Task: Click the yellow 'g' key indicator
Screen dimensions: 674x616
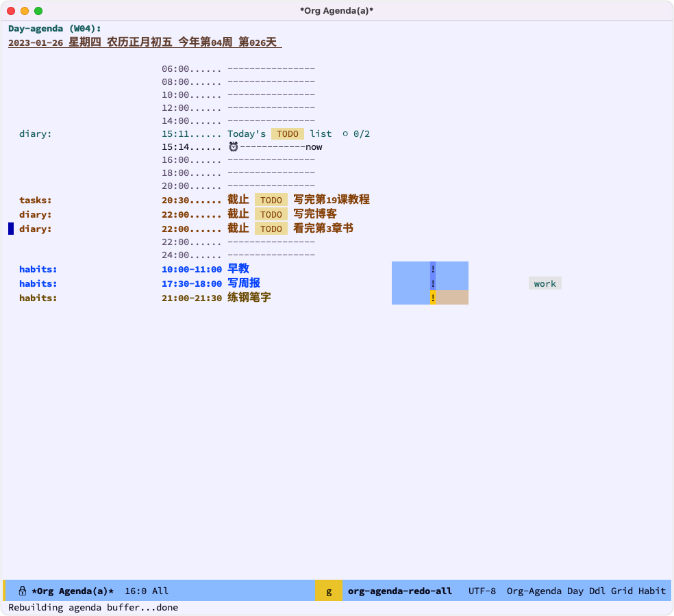Action: click(x=329, y=591)
